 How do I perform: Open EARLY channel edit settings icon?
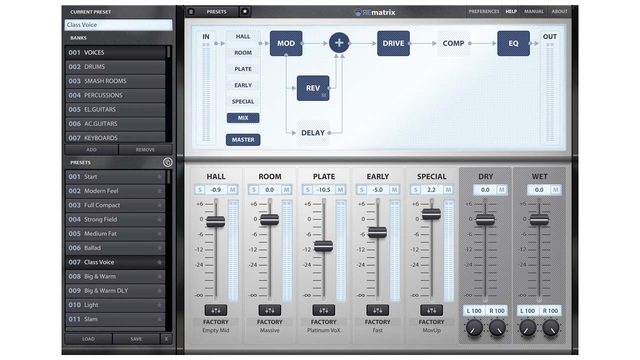(x=378, y=310)
